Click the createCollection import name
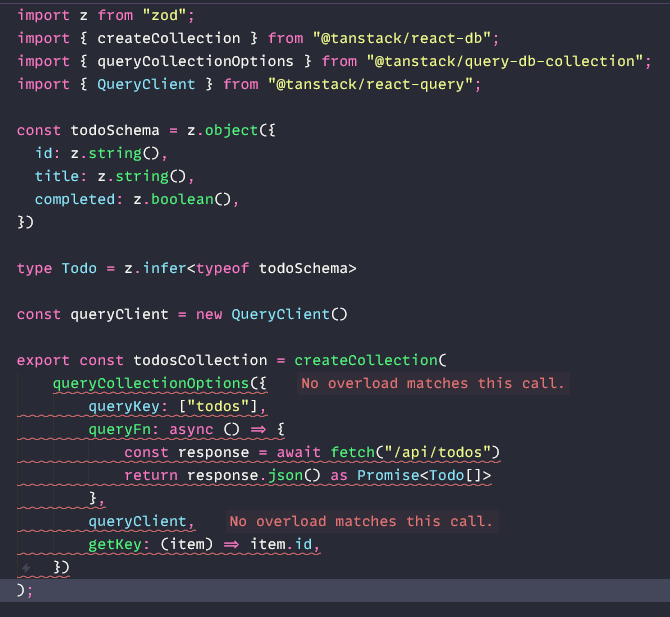The width and height of the screenshot is (670, 617). (x=169, y=38)
